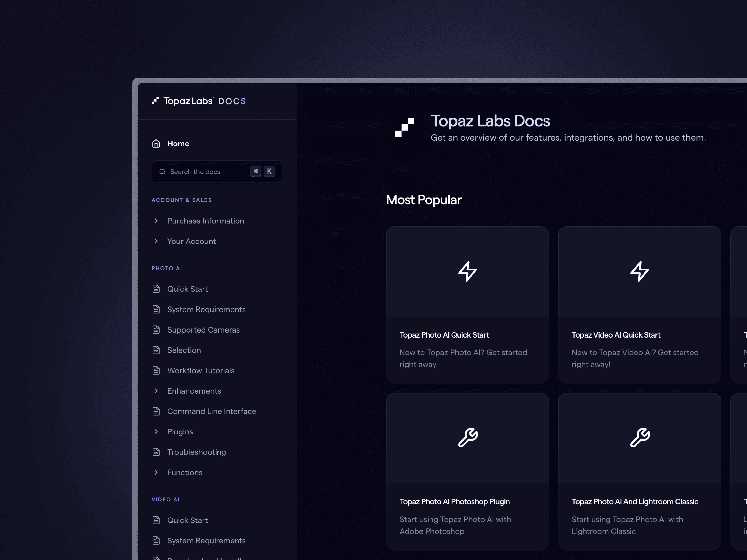Expand the Purchase Information section
This screenshot has height=560, width=747.
click(156, 221)
